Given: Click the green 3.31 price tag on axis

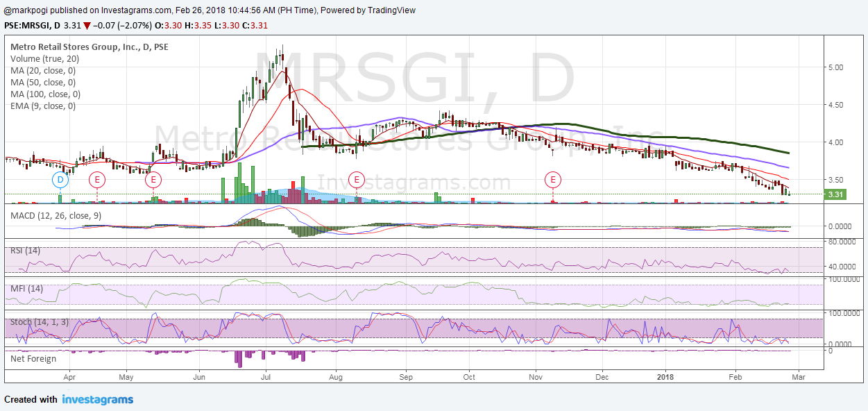Looking at the screenshot, I should [x=834, y=194].
